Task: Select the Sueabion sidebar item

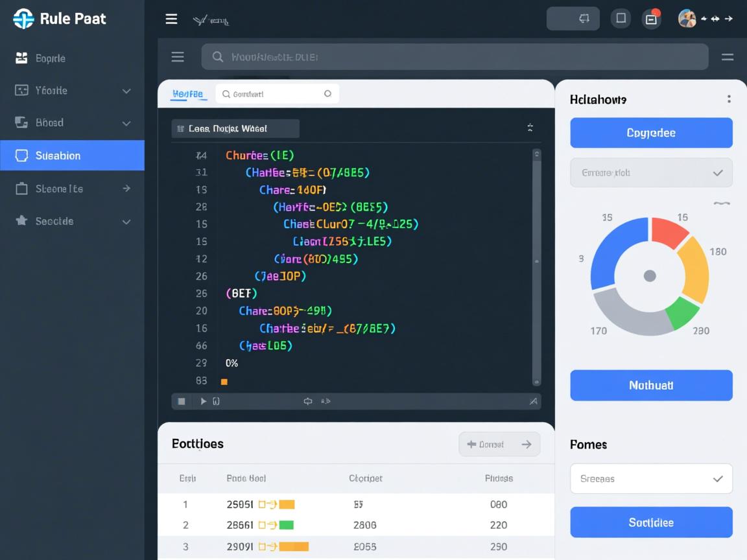Action: [x=72, y=156]
